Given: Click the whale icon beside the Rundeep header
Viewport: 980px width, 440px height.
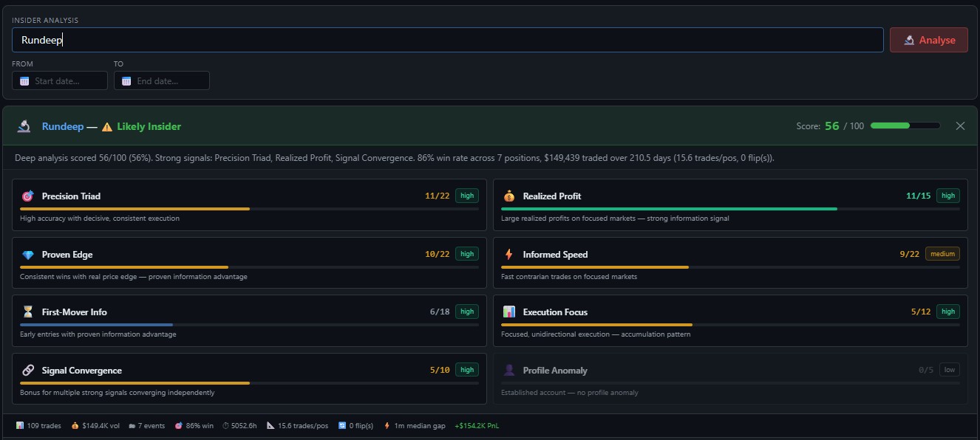Looking at the screenshot, I should point(23,126).
